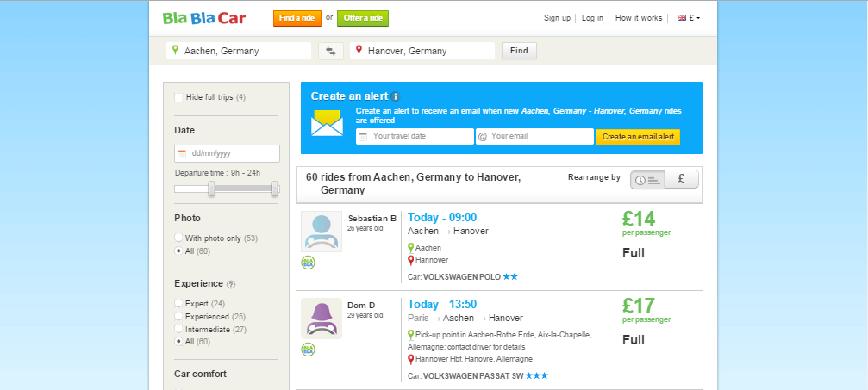
Task: Open Sebastian B's profile avatar
Action: tap(322, 232)
